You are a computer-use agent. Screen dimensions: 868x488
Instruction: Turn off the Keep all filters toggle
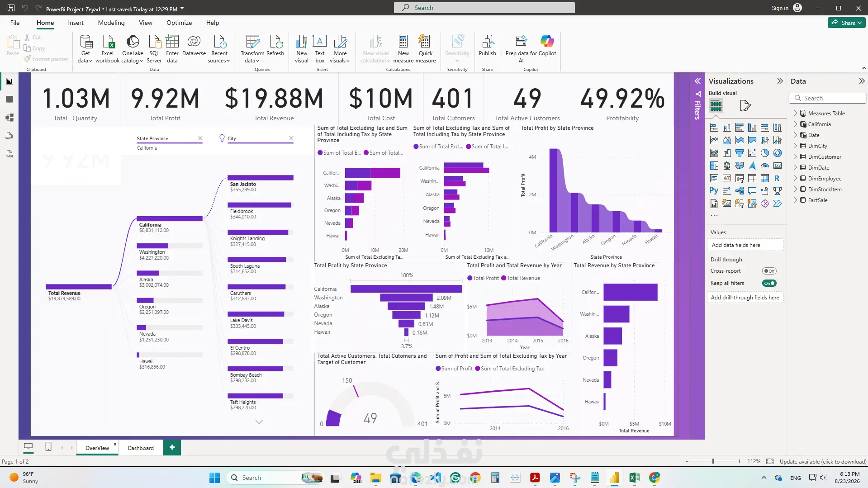(769, 283)
